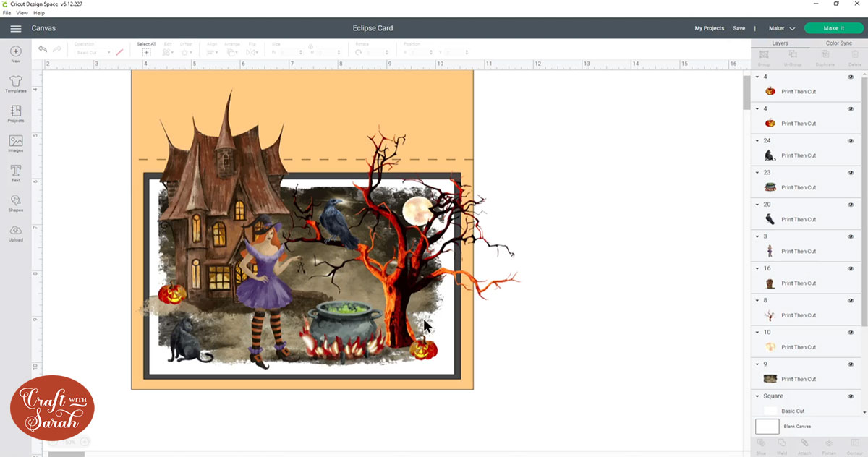Click the Undo arrow icon
868x457 pixels.
click(43, 49)
